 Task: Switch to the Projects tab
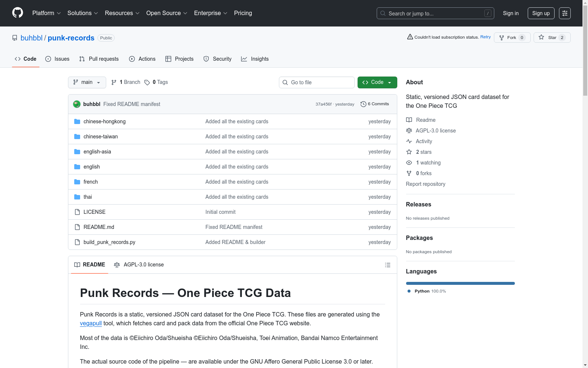(179, 59)
